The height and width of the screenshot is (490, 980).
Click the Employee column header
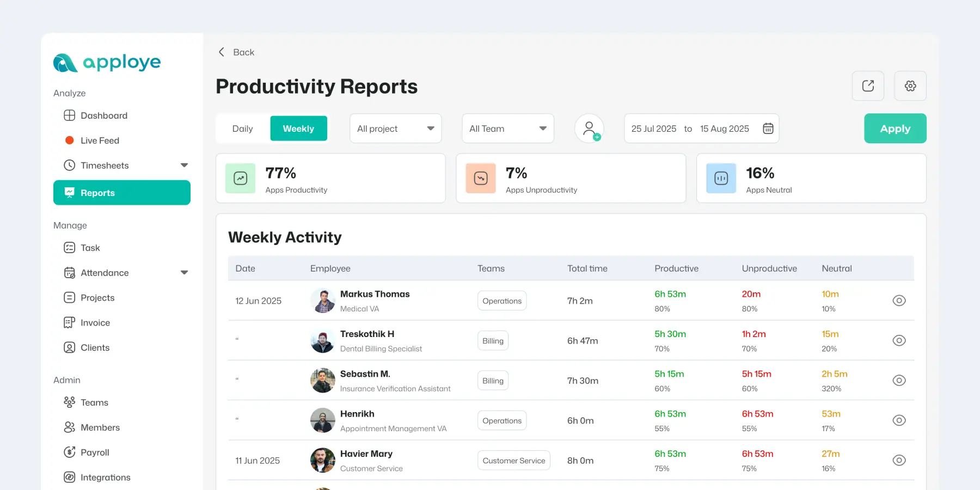click(x=330, y=268)
